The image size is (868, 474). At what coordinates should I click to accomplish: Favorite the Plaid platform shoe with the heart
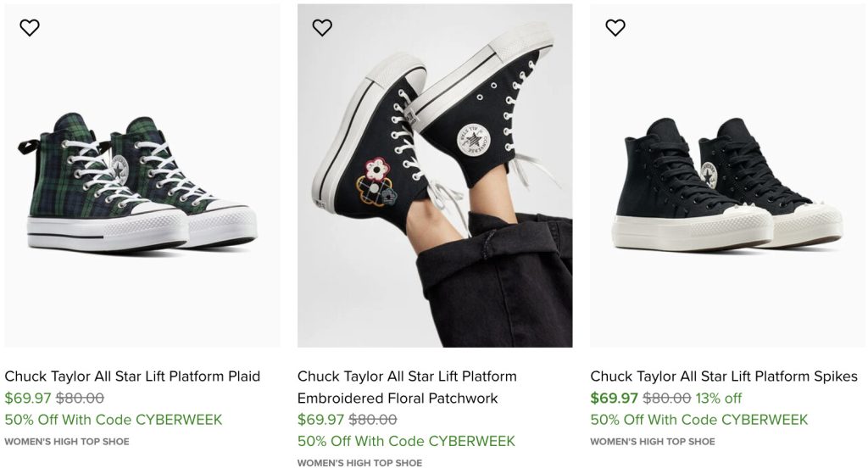coord(30,28)
